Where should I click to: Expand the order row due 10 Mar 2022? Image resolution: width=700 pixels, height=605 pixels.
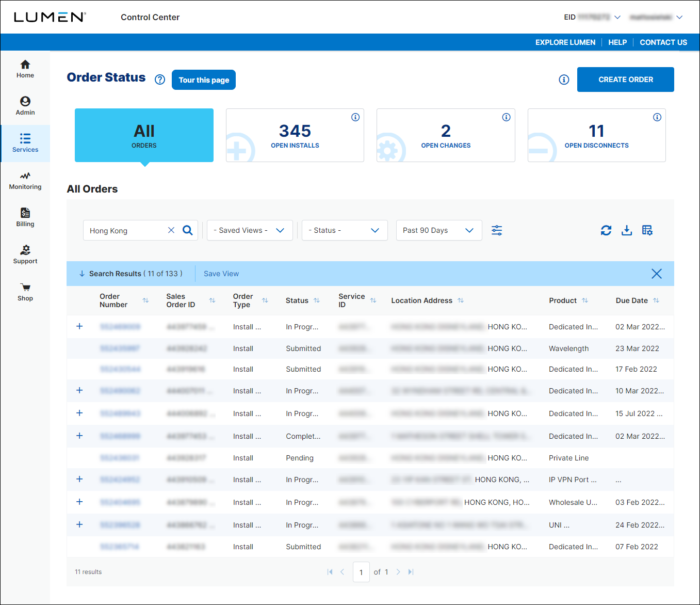(79, 390)
